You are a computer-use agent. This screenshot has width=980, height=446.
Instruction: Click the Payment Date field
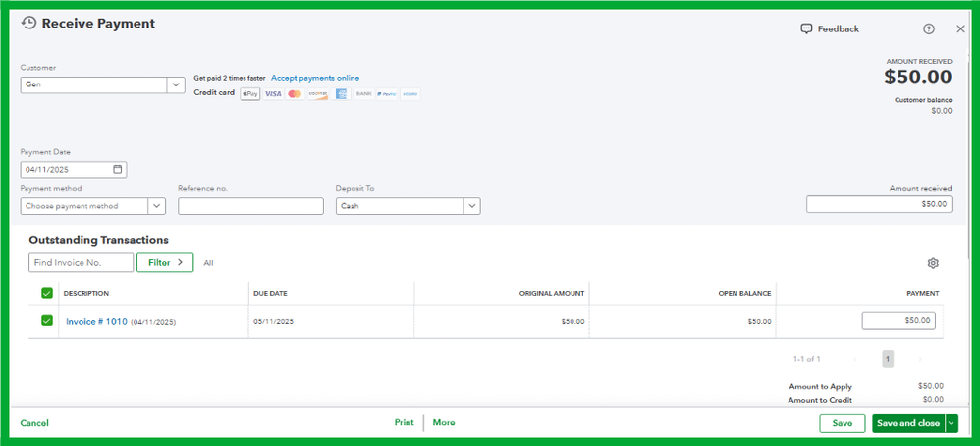[x=73, y=170]
